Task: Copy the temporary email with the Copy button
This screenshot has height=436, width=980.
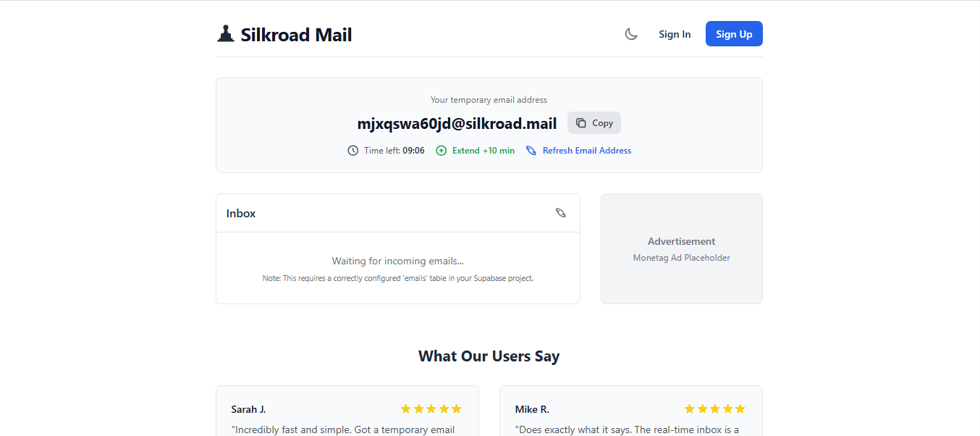Action: coord(594,122)
